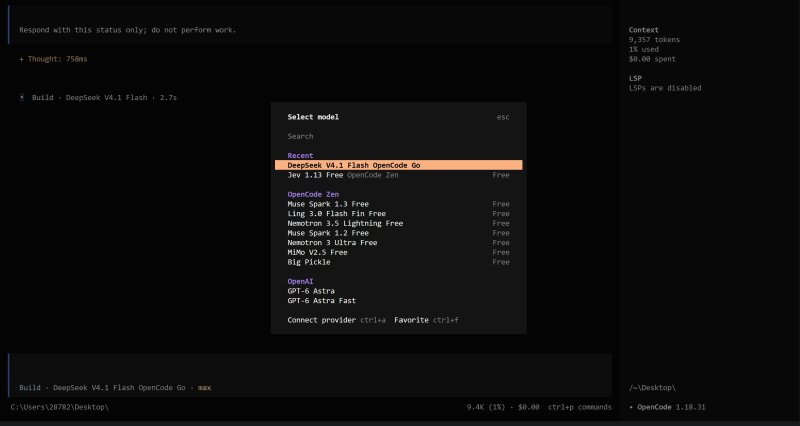The image size is (800, 426).
Task: Select Muse Spark 1.3 Free model
Action: click(398, 204)
